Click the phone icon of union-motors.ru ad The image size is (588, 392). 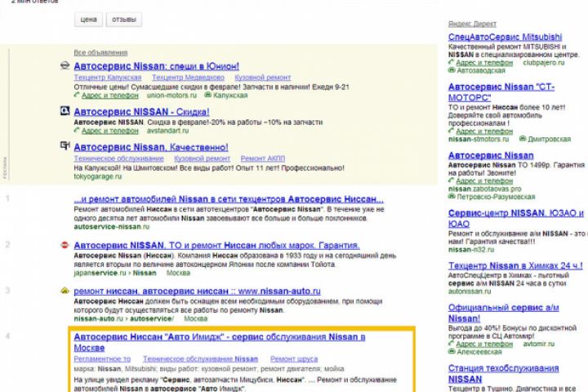(77, 95)
